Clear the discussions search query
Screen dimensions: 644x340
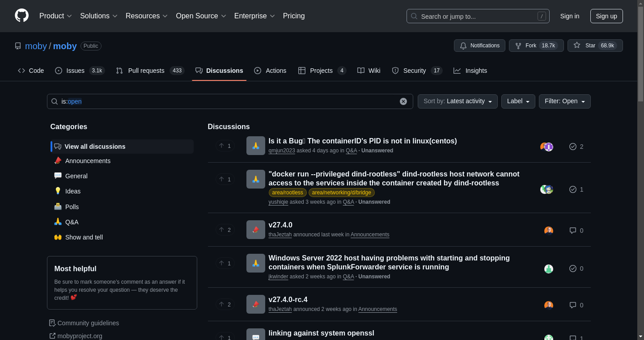click(x=403, y=101)
